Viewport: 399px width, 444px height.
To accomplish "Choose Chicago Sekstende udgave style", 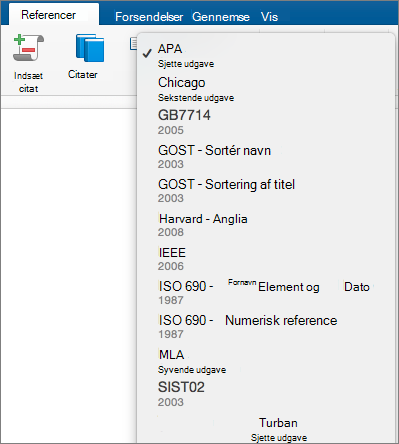I will [x=266, y=89].
